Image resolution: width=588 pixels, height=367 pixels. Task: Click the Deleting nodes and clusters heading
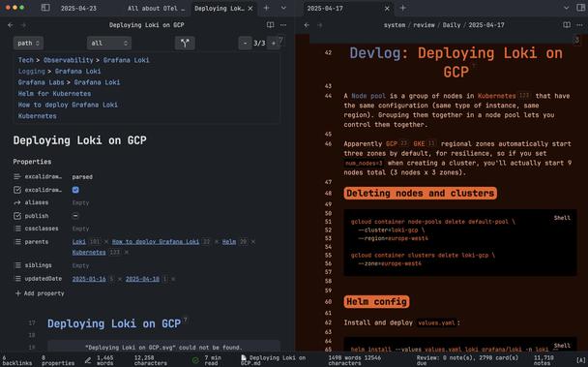420,193
